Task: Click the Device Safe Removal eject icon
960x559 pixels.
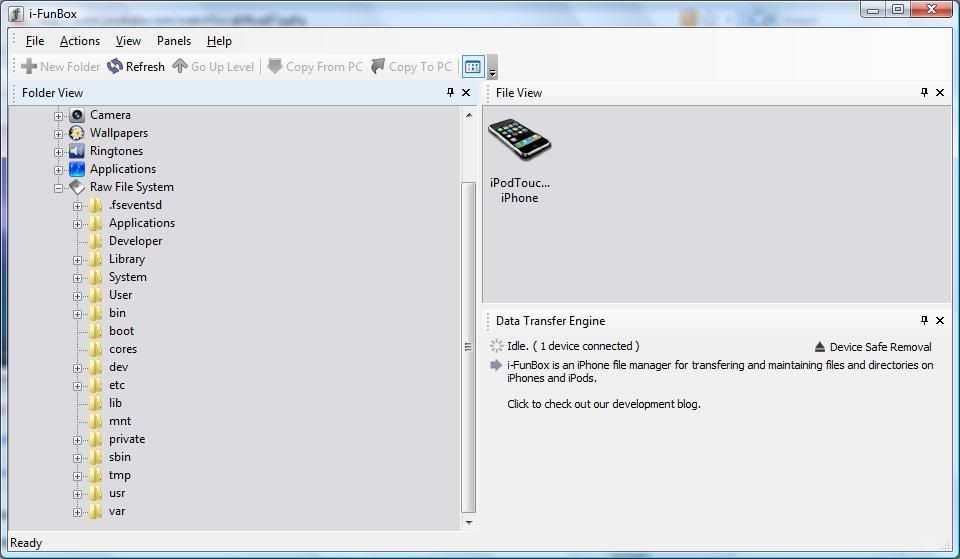Action: (x=820, y=347)
